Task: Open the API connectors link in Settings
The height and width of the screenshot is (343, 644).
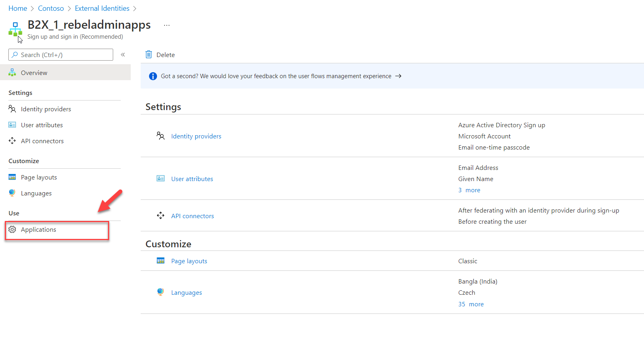Action: pyautogui.click(x=192, y=216)
